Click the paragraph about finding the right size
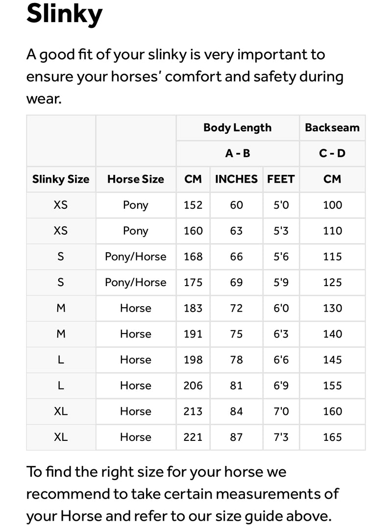This screenshot has height=532, width=392. 182,494
